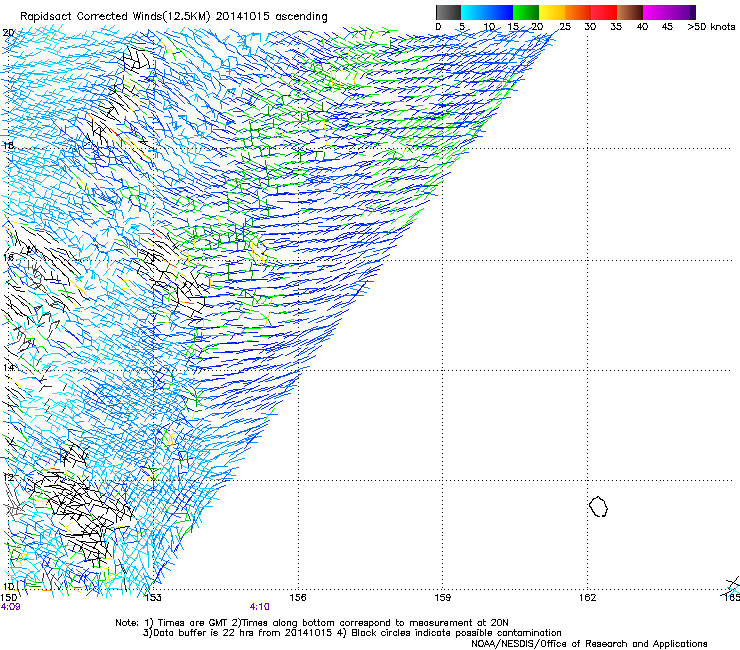
Task: Click the green 15-20 knots legend segment
Action: coord(526,12)
